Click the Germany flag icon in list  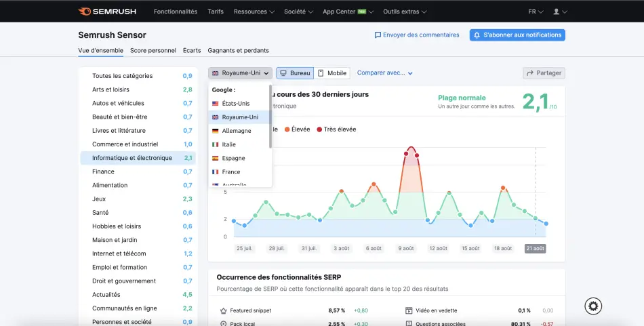click(x=215, y=131)
